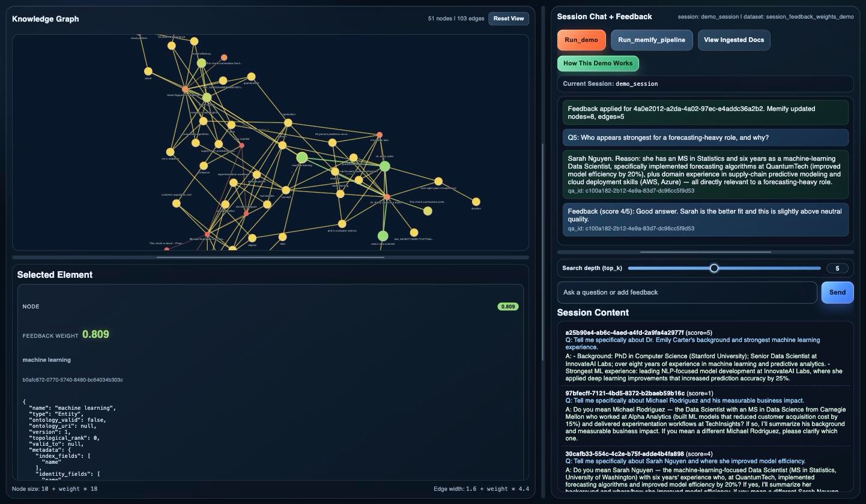
Task: Click the "51 nodes | 103 edges" counter
Action: pos(456,19)
